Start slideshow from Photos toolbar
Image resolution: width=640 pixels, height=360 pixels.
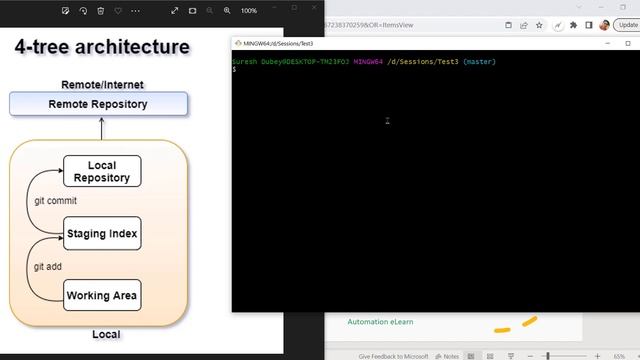coord(192,11)
